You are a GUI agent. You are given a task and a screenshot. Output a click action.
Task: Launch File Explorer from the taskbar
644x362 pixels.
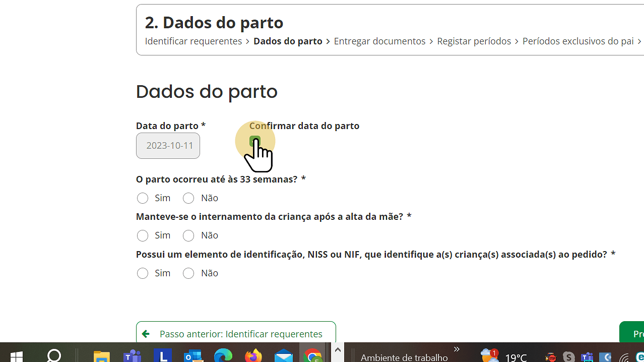pyautogui.click(x=102, y=356)
